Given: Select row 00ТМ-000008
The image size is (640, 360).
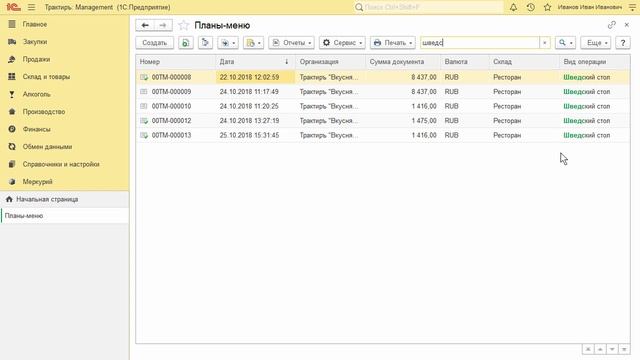Looking at the screenshot, I should 383,77.
